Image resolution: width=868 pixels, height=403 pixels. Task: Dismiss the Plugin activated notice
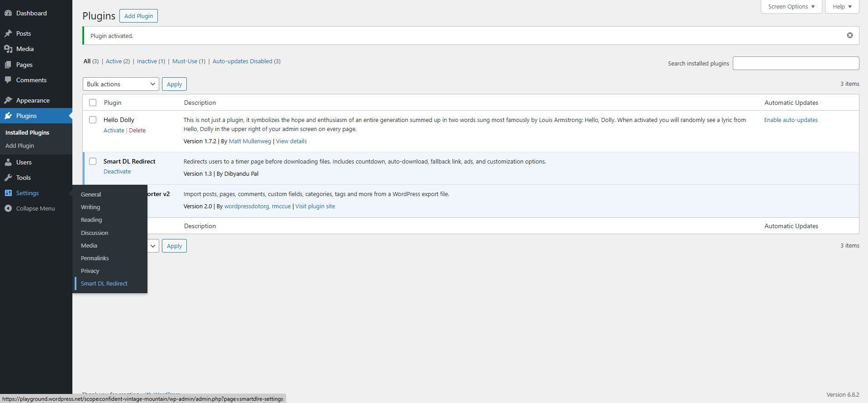(x=849, y=35)
